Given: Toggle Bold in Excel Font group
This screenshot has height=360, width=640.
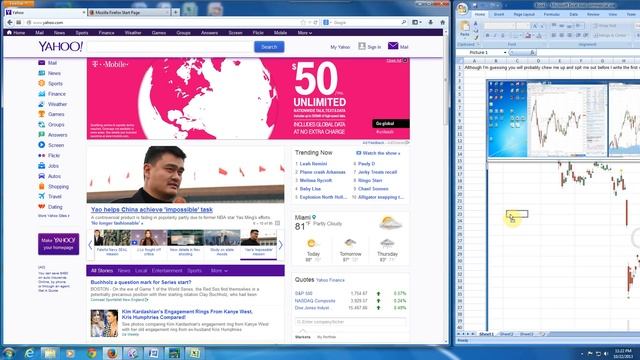Looking at the screenshot, I should [487, 36].
